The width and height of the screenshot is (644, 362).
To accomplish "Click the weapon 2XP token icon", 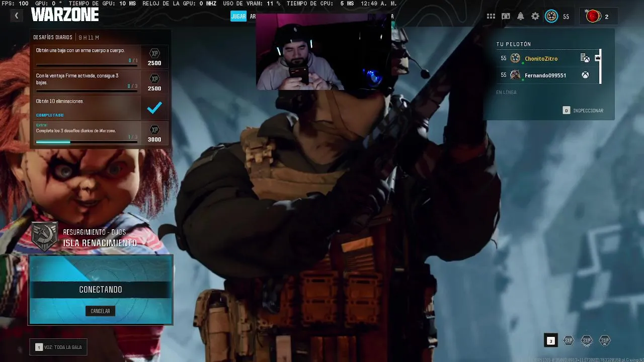I will pos(587,340).
